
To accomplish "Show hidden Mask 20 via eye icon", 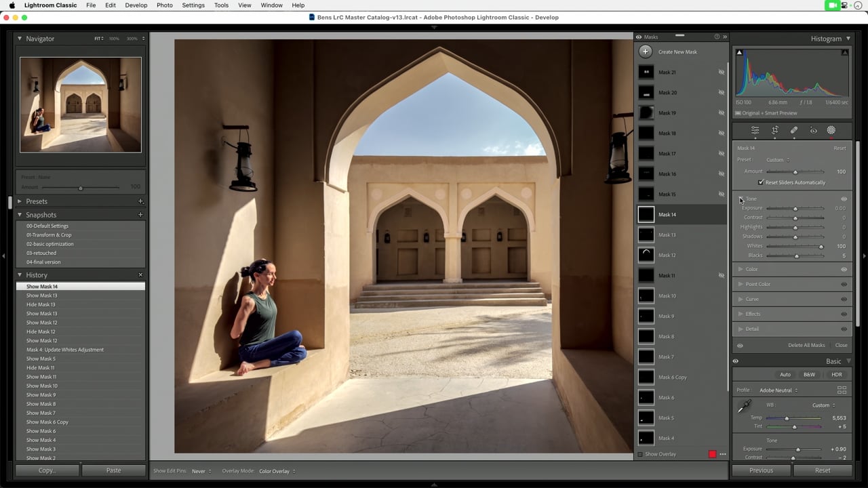I will click(722, 92).
